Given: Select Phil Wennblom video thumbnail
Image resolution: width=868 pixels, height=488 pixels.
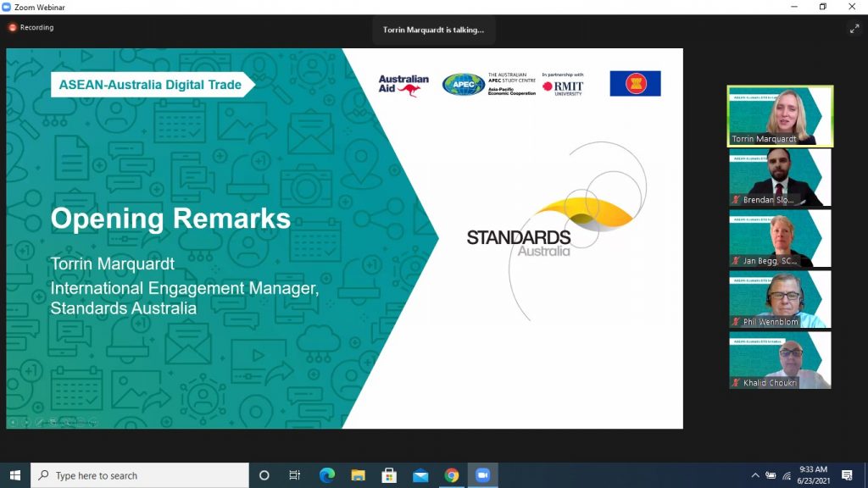Looking at the screenshot, I should pyautogui.click(x=780, y=299).
